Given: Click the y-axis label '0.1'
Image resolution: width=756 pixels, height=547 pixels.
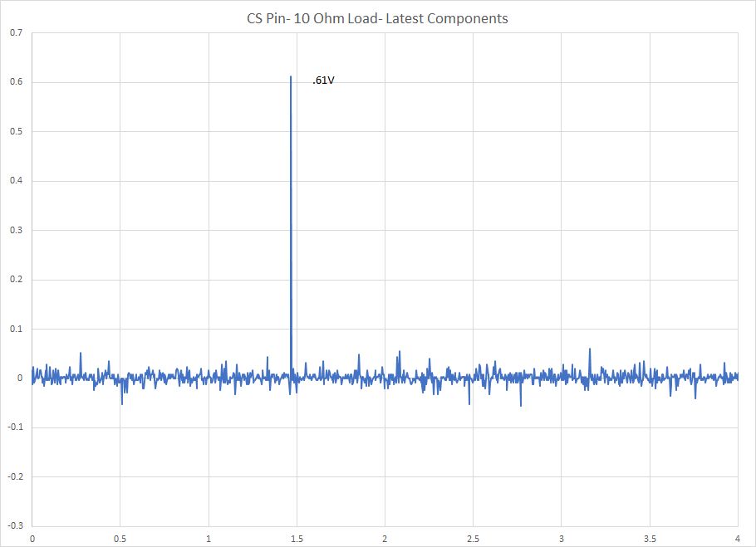Looking at the screenshot, I should click(16, 329).
